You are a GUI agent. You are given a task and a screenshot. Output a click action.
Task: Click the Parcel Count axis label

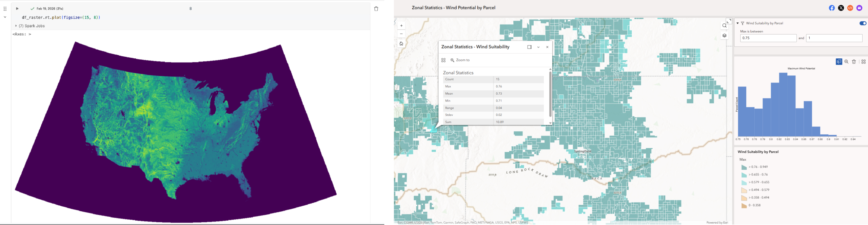pyautogui.click(x=737, y=105)
